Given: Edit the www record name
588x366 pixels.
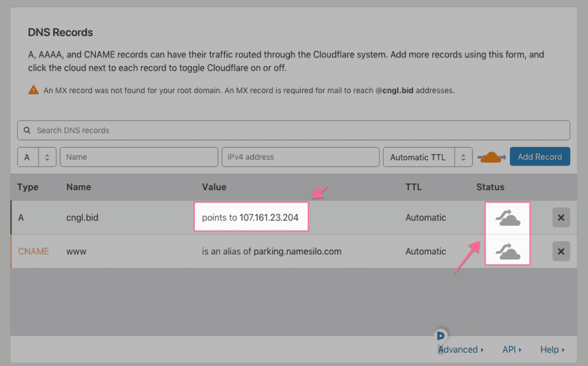Looking at the screenshot, I should pyautogui.click(x=76, y=252).
